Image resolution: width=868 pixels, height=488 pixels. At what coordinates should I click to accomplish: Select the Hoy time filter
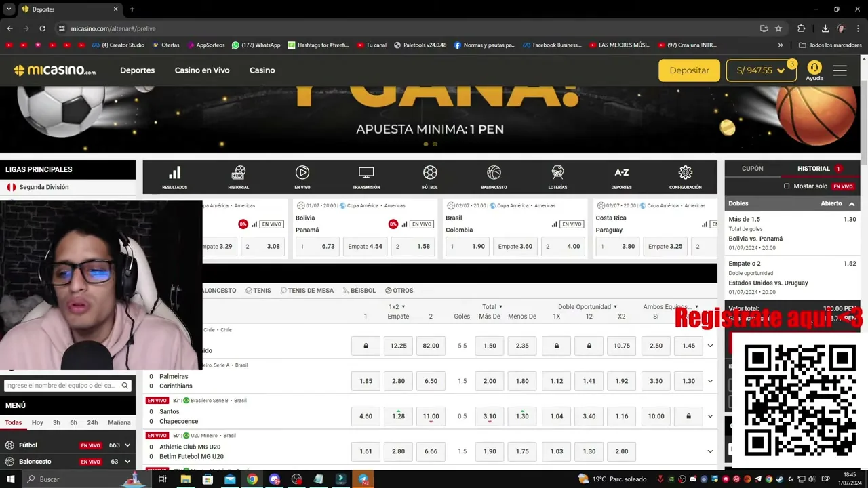[x=37, y=423]
